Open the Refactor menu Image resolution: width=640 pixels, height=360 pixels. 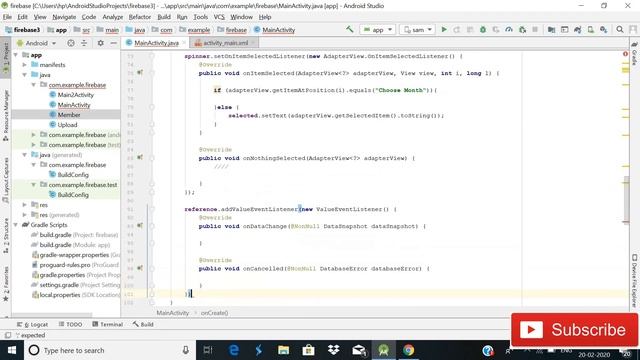tap(140, 17)
